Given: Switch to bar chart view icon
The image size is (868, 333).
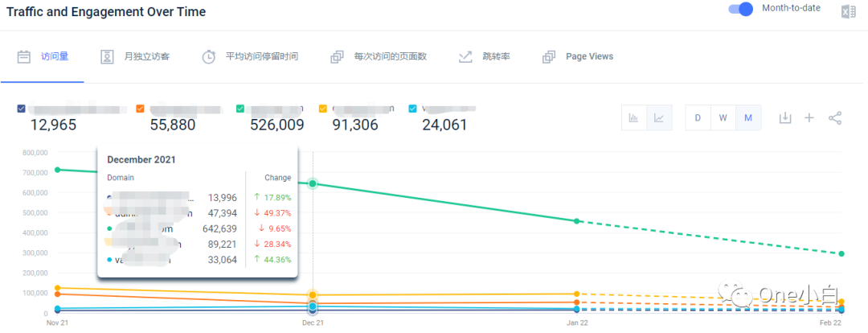Looking at the screenshot, I should coord(634,117).
